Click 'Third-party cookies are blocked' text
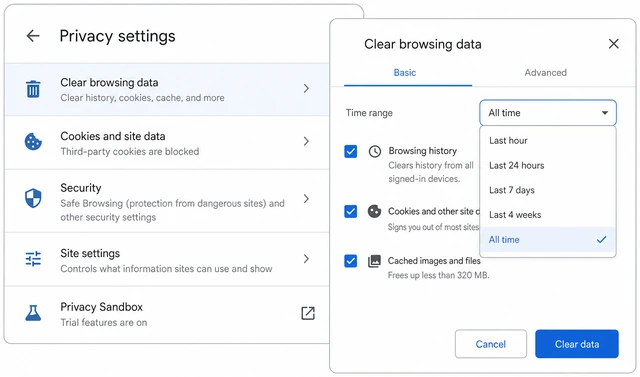The image size is (640, 377). click(130, 152)
